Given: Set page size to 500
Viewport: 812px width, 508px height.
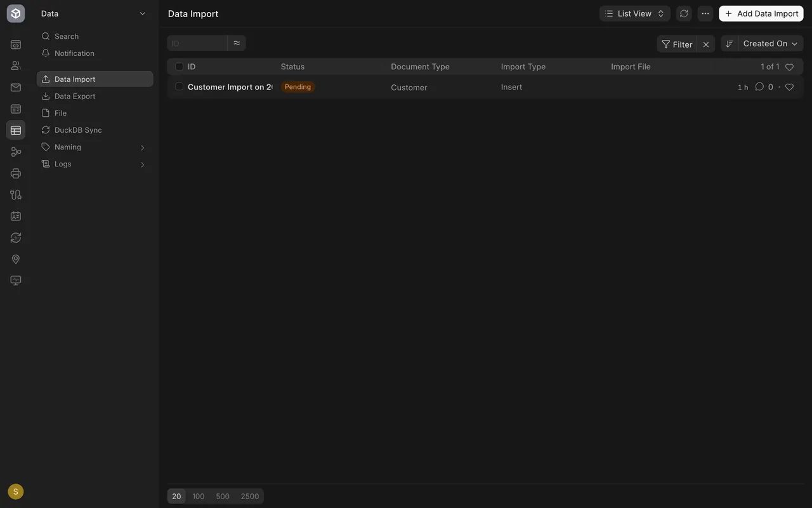Looking at the screenshot, I should (223, 497).
